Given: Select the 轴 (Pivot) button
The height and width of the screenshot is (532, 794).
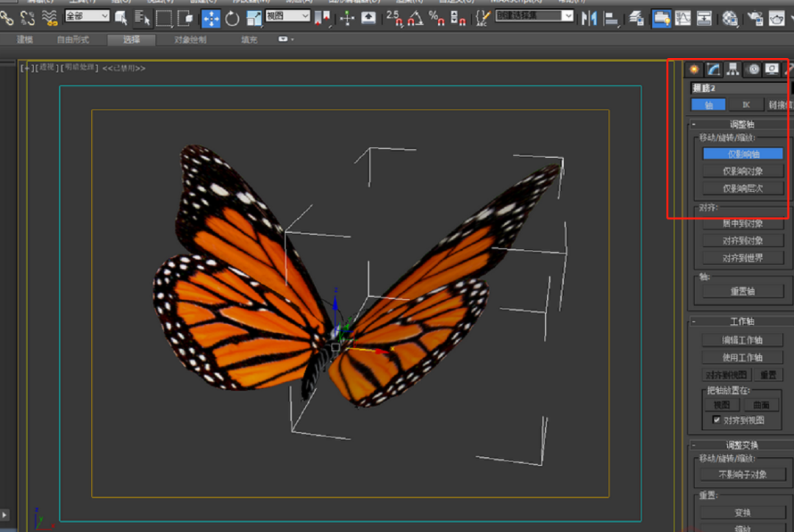Looking at the screenshot, I should click(709, 105).
